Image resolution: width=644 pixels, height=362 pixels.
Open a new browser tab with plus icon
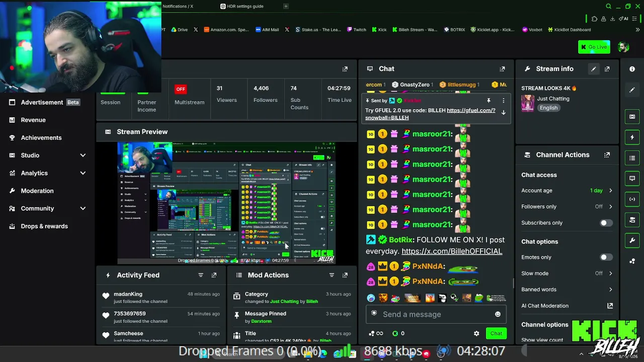286,7
